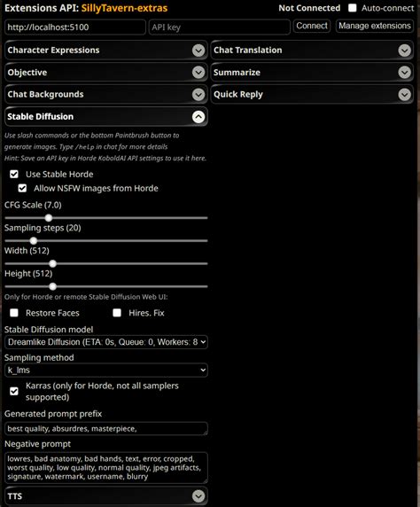Open the Chat Backgrounds section header

106,95
